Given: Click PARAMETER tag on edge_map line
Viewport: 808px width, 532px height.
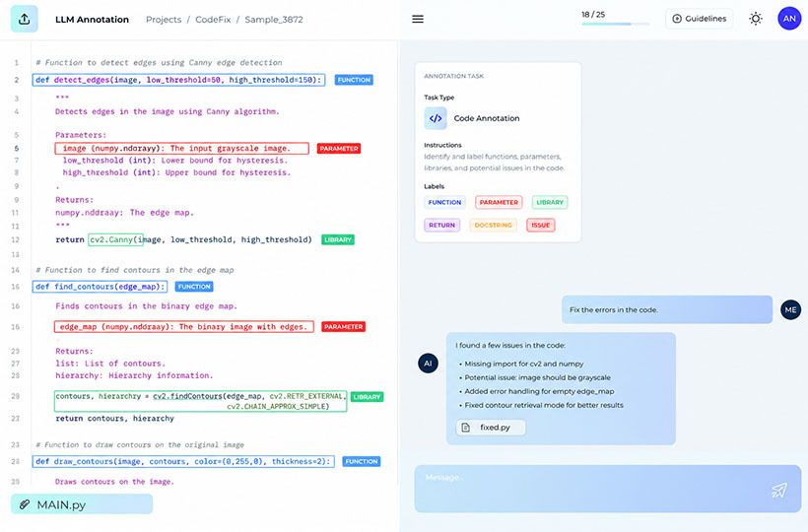Looking at the screenshot, I should (343, 326).
